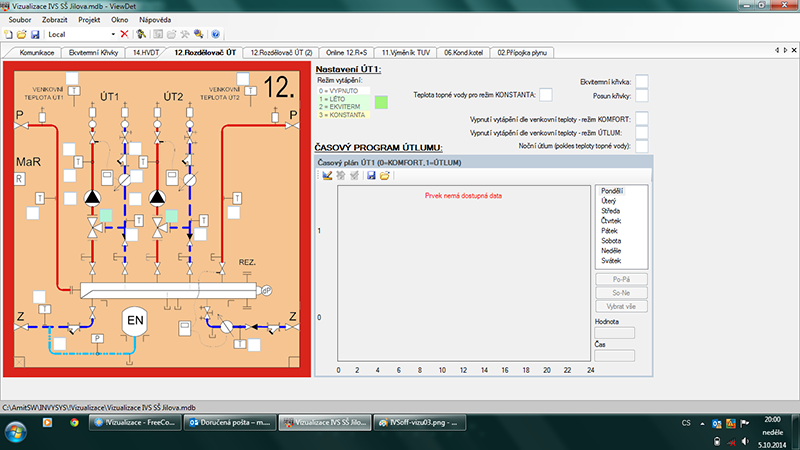Open the Soubor menu
This screenshot has height=450, width=800.
[x=20, y=20]
